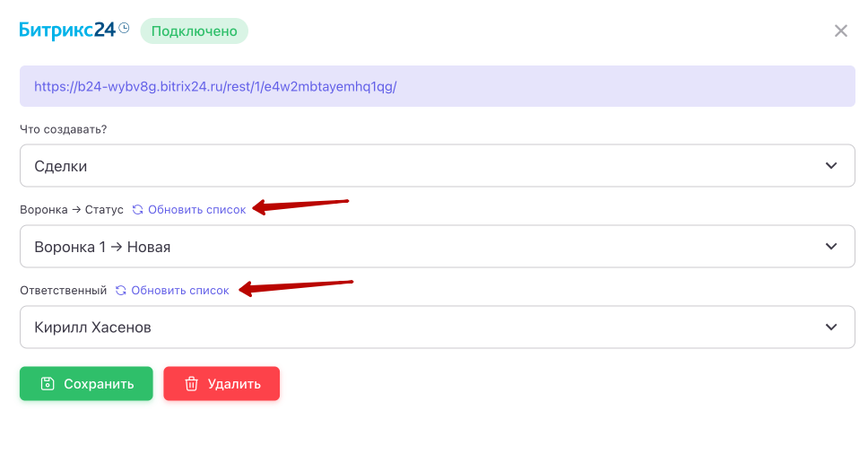
Task: Expand the chevron on the Что создавать selector
Action: click(831, 166)
